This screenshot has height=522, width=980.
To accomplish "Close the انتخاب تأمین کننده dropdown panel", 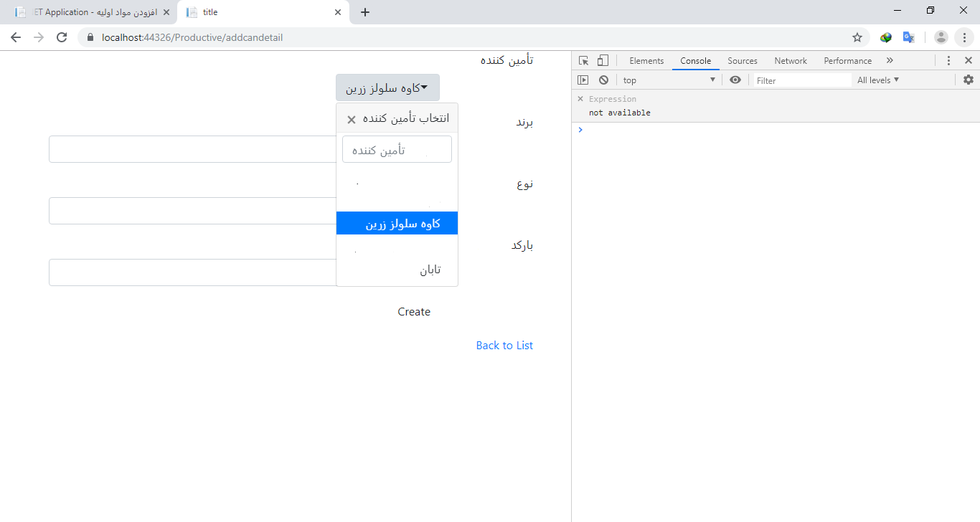I will point(352,120).
